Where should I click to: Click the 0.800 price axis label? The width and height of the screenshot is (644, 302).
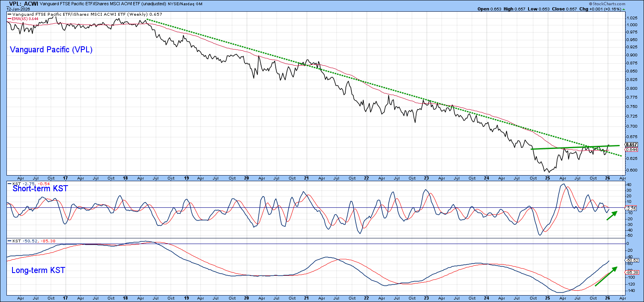tap(632, 88)
